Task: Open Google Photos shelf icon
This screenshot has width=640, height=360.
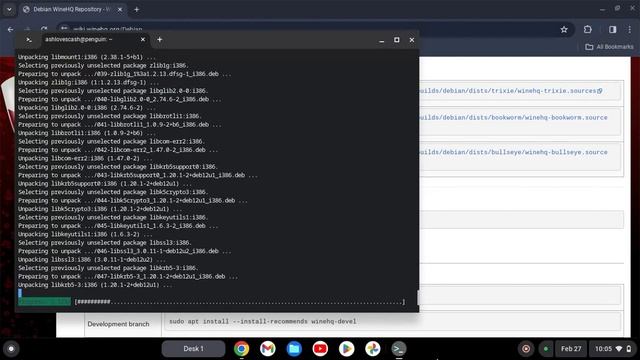Action: (x=372, y=349)
